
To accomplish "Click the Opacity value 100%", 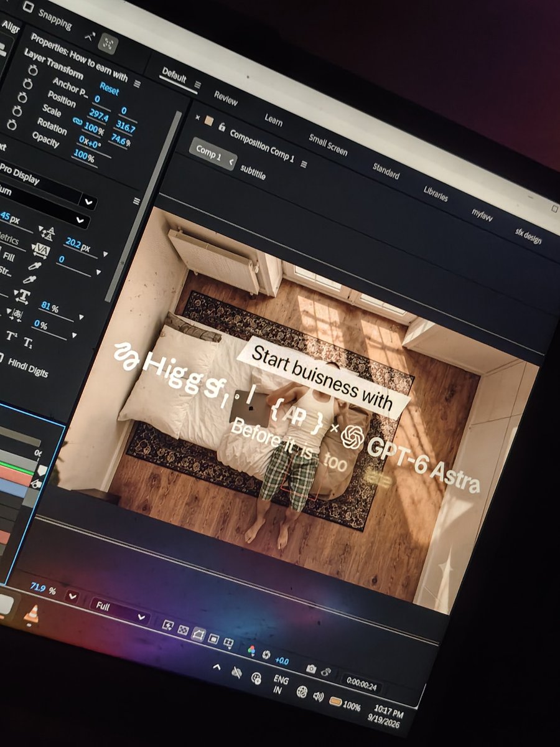I will click(83, 156).
